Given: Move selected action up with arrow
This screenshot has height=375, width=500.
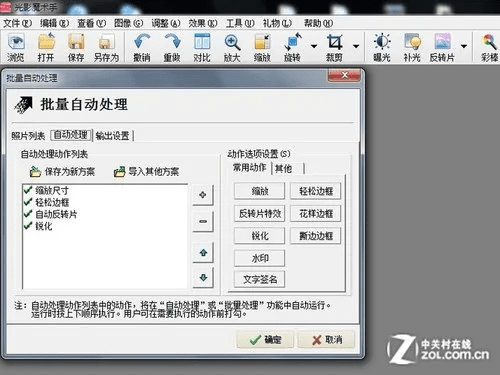Looking at the screenshot, I should [203, 253].
